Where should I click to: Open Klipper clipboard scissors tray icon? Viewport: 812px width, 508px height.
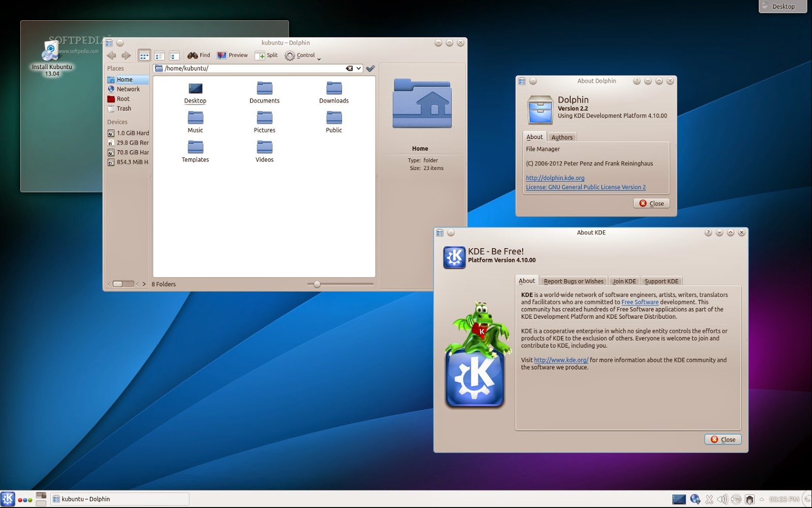click(x=709, y=499)
